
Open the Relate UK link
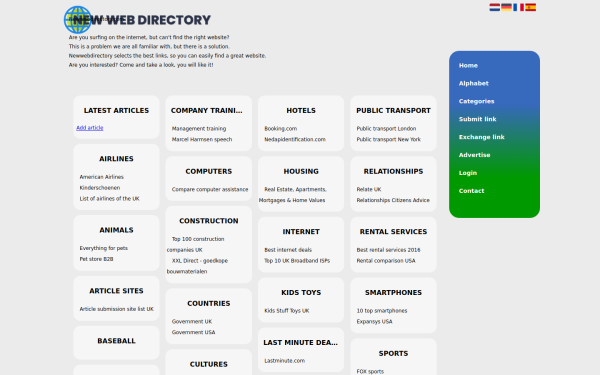[369, 189]
